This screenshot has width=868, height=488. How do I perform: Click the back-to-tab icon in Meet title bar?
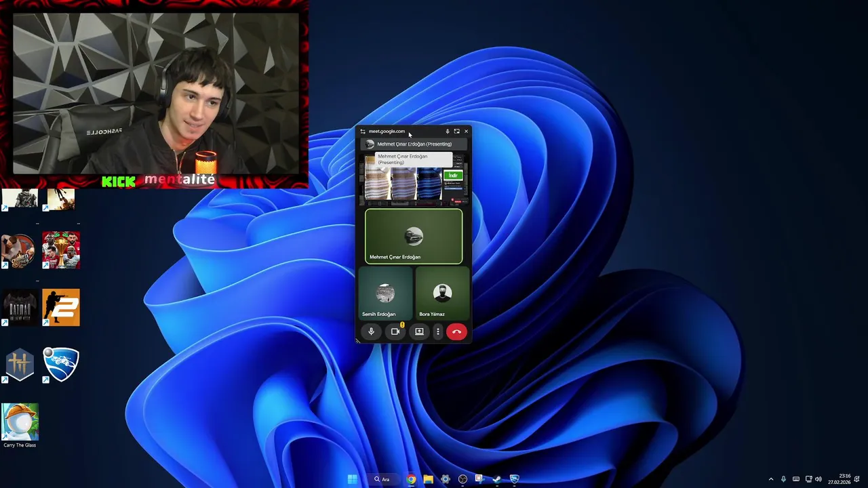pos(456,131)
